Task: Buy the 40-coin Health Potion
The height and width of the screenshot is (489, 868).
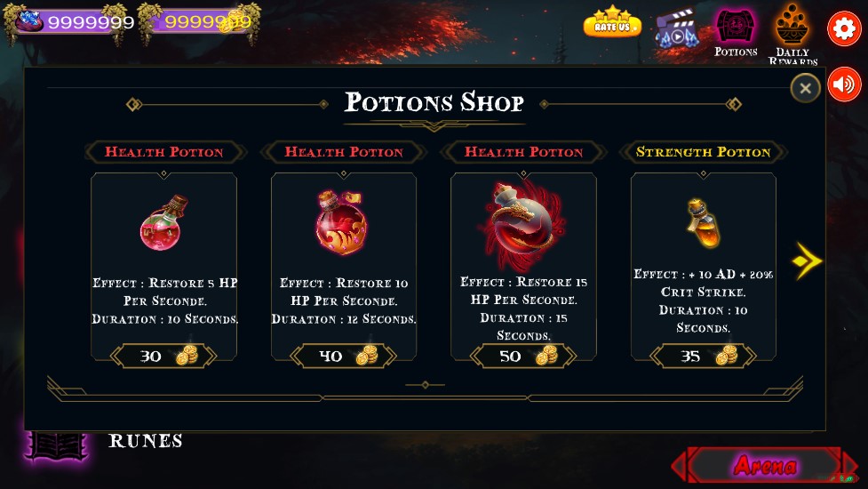Action: point(343,356)
